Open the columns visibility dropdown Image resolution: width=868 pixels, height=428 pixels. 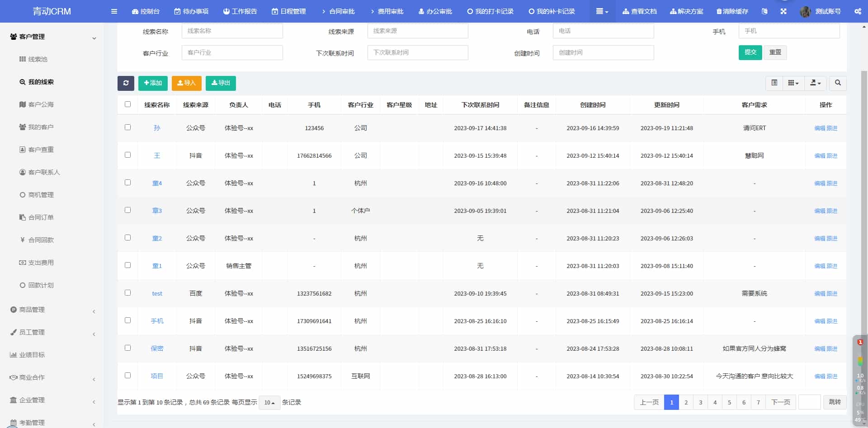[x=793, y=83]
